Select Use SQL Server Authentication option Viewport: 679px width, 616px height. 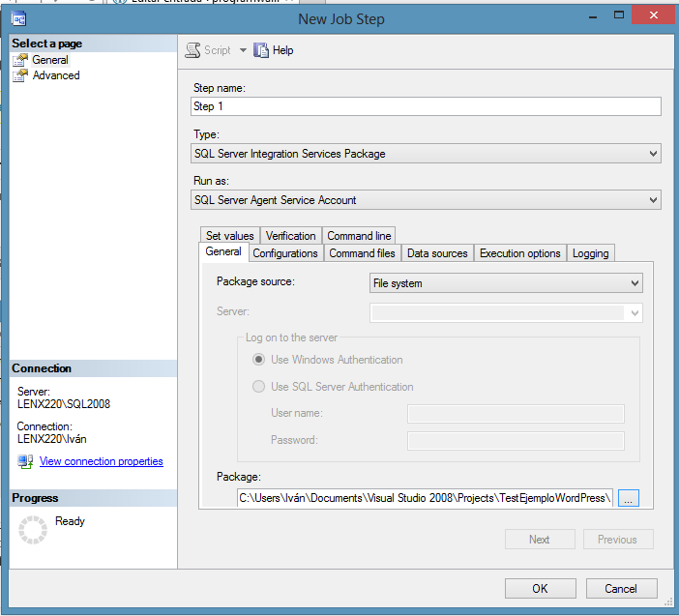[x=258, y=387]
